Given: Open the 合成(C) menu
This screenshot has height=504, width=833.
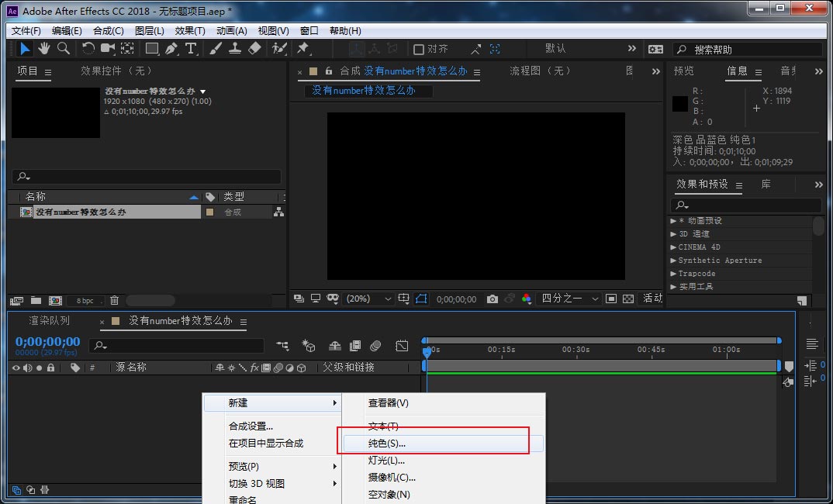Looking at the screenshot, I should (x=108, y=30).
